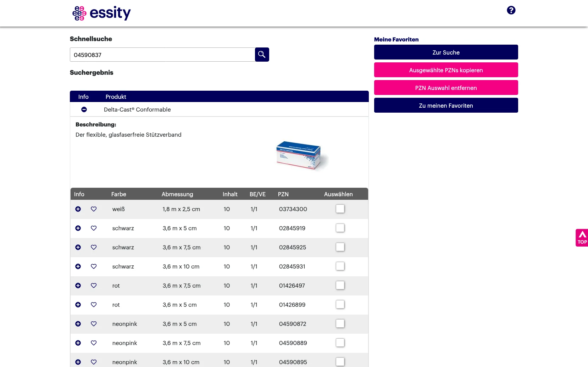Screen dimensions: 588x367
Task: Expand info for PZN 01426899
Action: pos(78,305)
